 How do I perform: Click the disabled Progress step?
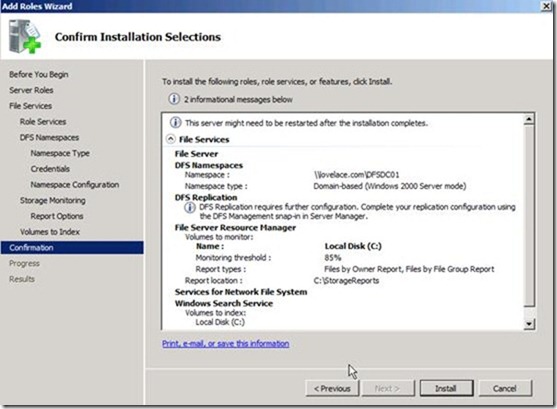click(x=24, y=263)
